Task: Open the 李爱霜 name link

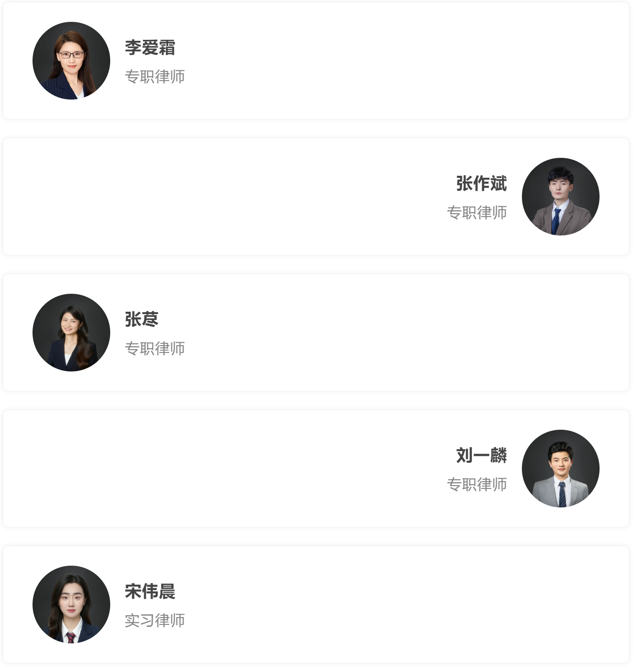Action: [x=150, y=48]
